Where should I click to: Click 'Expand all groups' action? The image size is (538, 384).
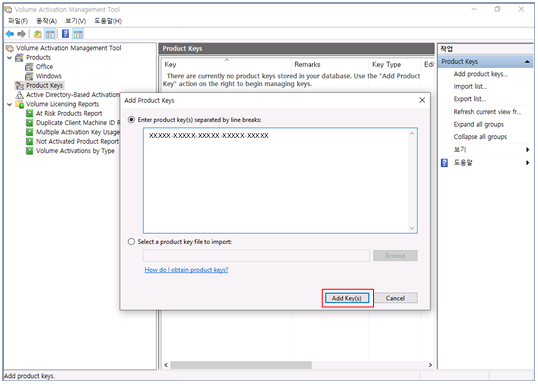click(x=479, y=125)
